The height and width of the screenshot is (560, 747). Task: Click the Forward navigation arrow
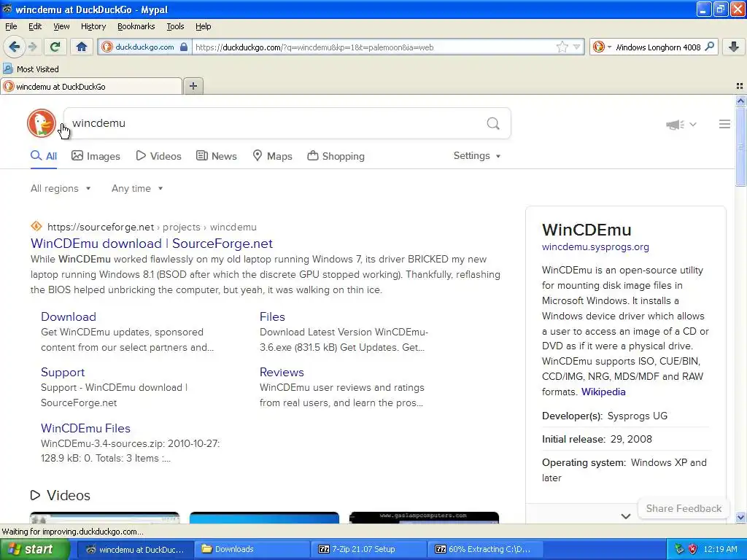point(32,47)
